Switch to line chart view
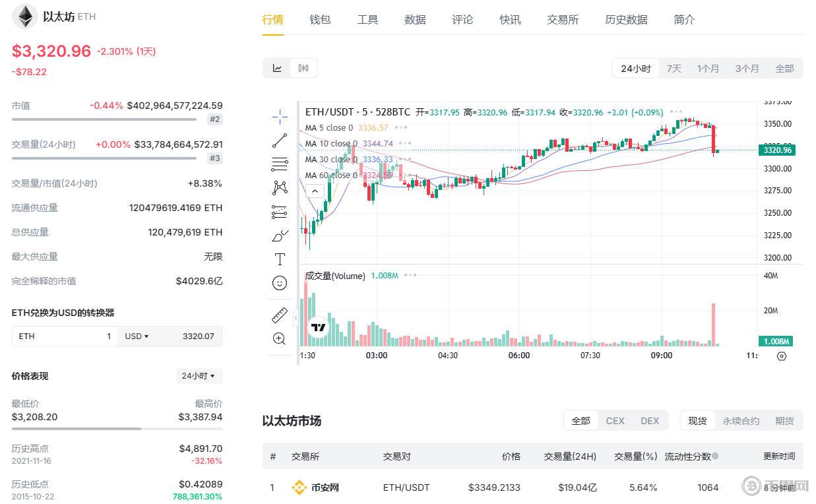816x504 pixels. point(278,68)
